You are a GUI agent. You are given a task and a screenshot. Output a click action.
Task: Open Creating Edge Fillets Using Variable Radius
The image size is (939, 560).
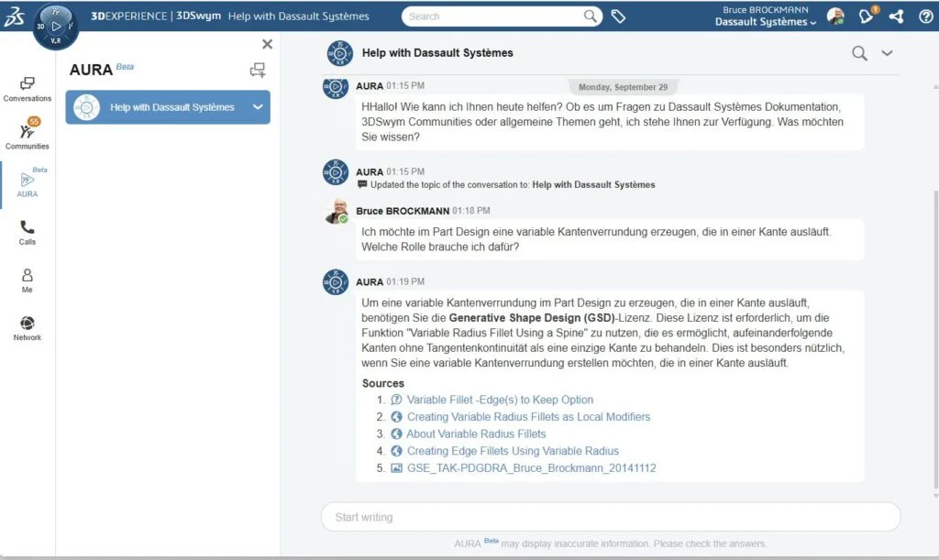514,451
